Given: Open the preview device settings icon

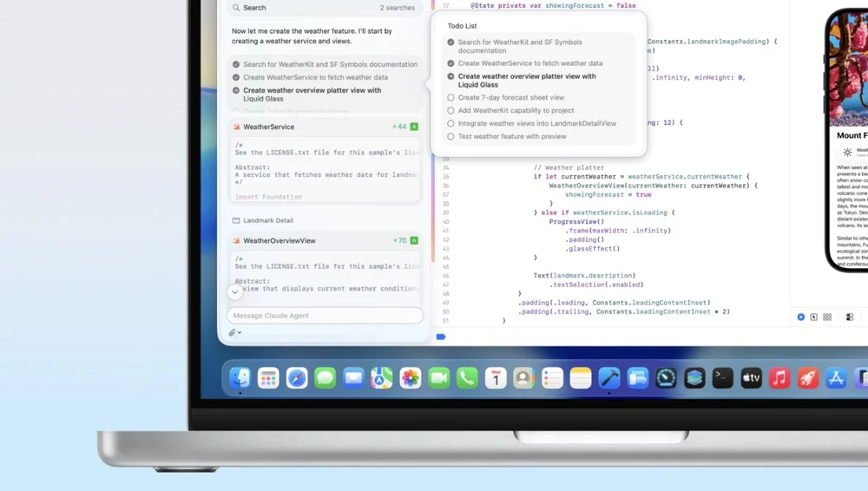Looking at the screenshot, I should 850,318.
